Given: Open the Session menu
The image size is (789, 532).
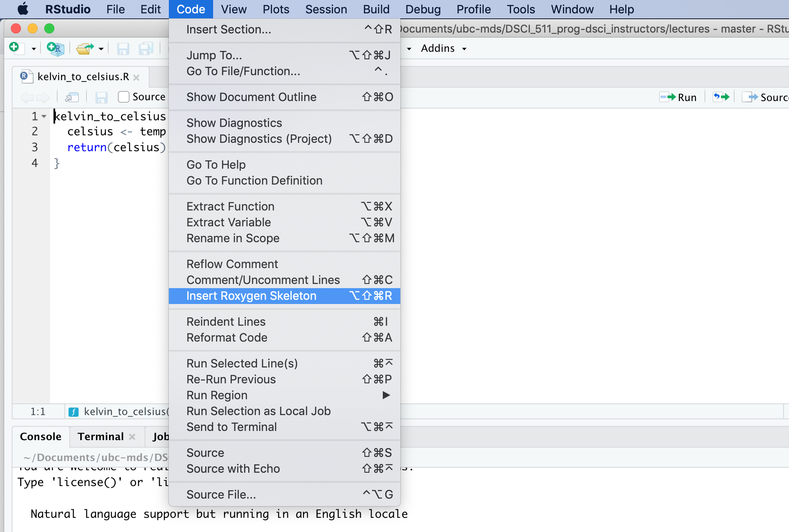Looking at the screenshot, I should point(326,9).
